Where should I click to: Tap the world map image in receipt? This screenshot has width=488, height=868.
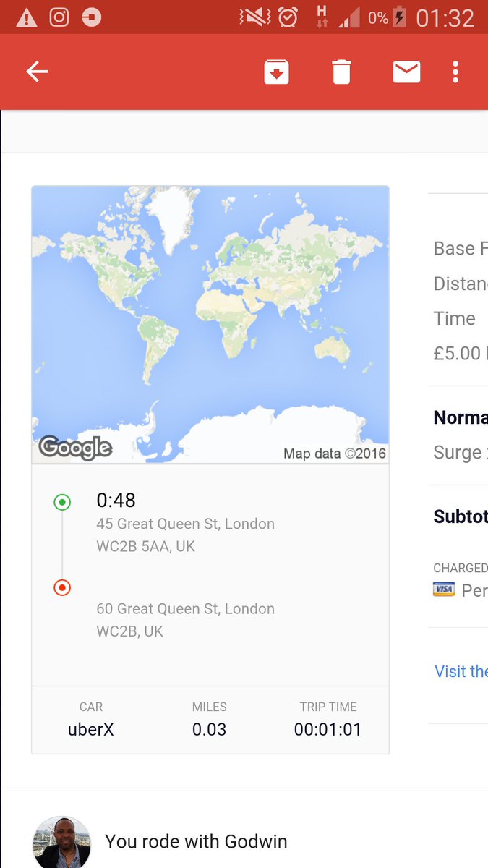point(210,324)
